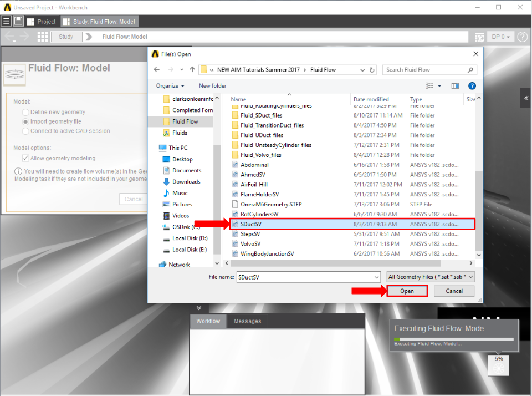Open the DP 0 dropdown
This screenshot has width=532, height=396.
pyautogui.click(x=501, y=37)
